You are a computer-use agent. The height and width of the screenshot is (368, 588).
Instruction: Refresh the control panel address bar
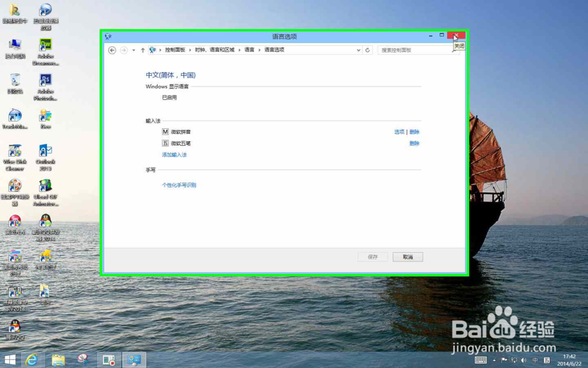[367, 50]
